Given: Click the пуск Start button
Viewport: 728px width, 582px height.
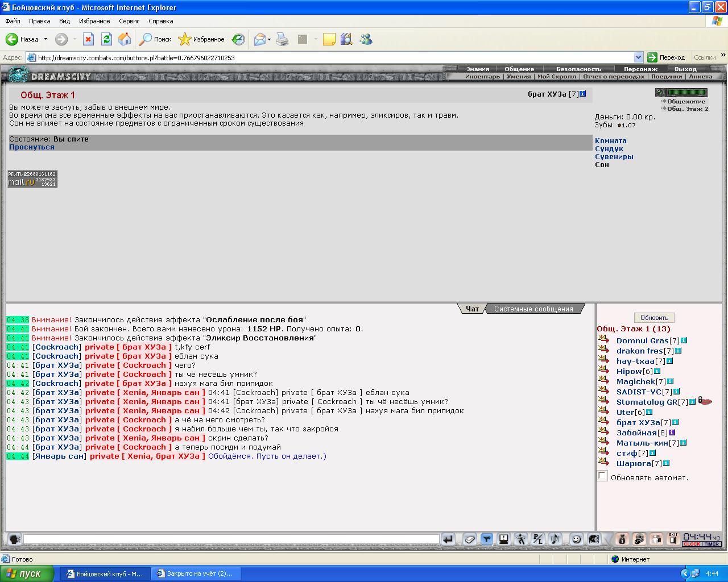Looking at the screenshot, I should click(27, 573).
